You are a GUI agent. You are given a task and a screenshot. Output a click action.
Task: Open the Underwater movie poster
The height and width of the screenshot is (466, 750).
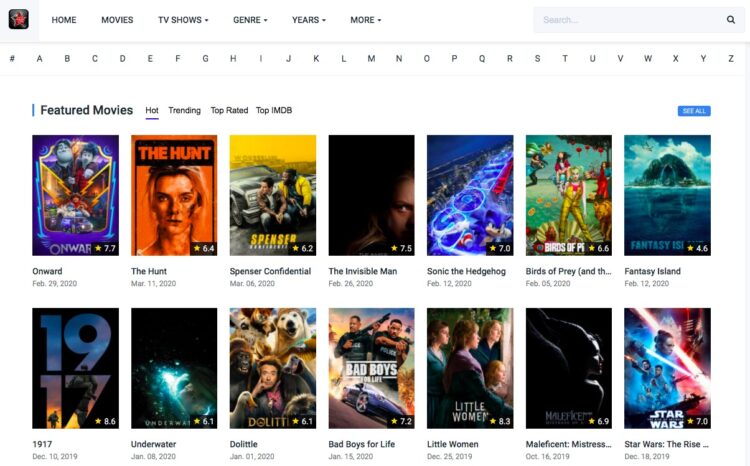click(174, 368)
